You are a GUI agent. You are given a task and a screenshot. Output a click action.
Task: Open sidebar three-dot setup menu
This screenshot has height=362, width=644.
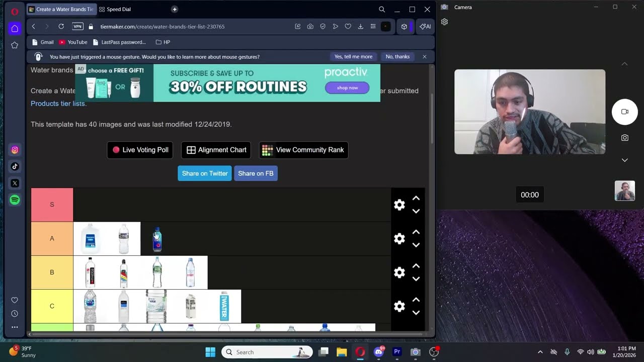(x=15, y=327)
